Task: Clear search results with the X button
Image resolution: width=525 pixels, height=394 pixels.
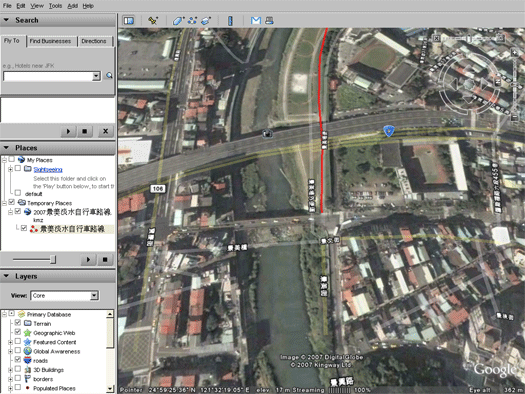Action: click(105, 131)
